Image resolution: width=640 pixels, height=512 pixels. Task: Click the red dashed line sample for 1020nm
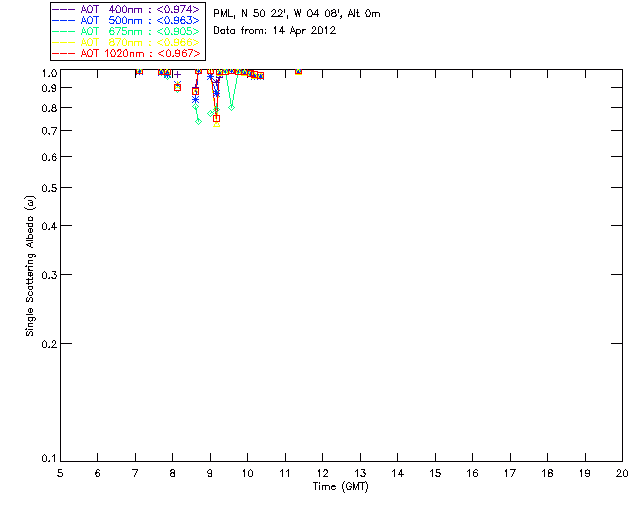[64, 53]
